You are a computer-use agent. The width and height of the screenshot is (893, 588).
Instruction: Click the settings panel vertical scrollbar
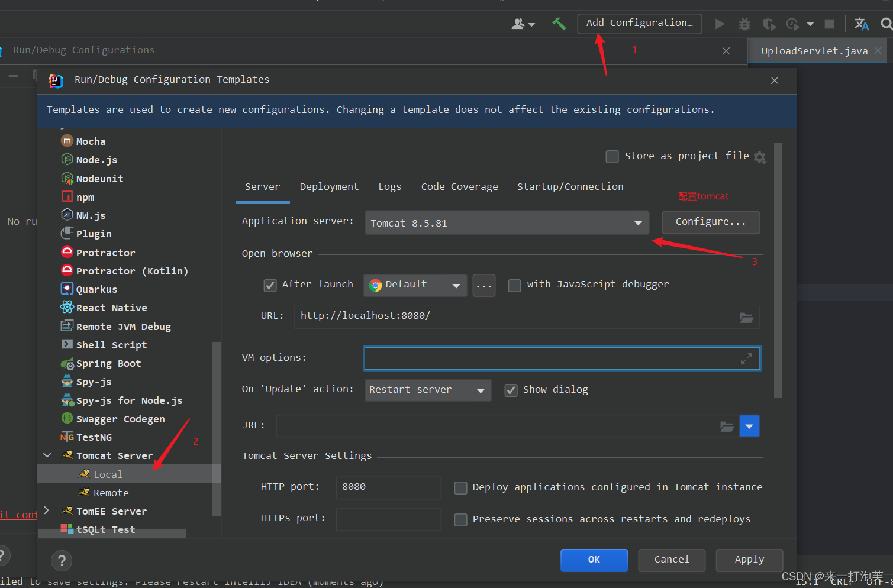click(778, 270)
